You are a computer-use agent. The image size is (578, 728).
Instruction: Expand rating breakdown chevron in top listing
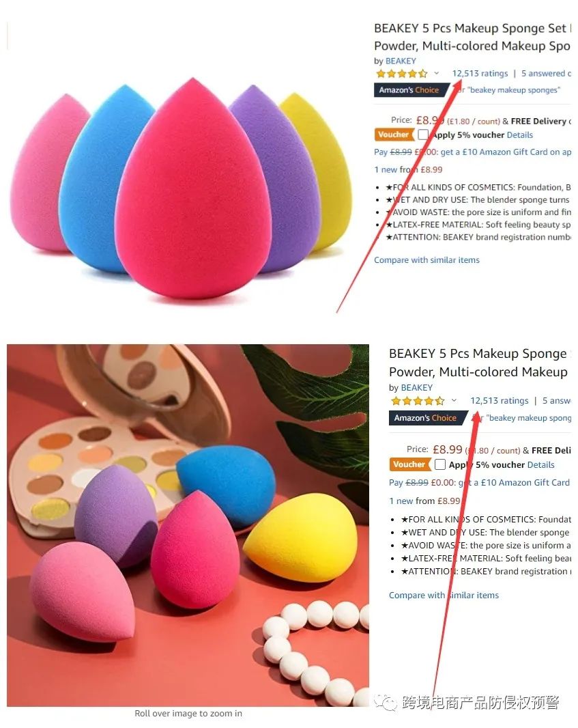pyautogui.click(x=437, y=73)
